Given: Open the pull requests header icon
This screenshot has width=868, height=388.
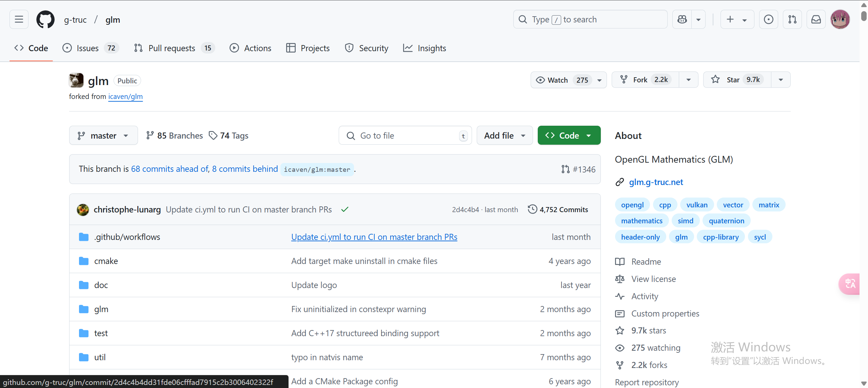Looking at the screenshot, I should point(792,19).
